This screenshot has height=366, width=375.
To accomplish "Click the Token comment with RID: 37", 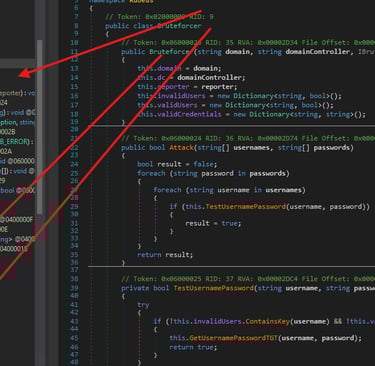I will [248, 279].
